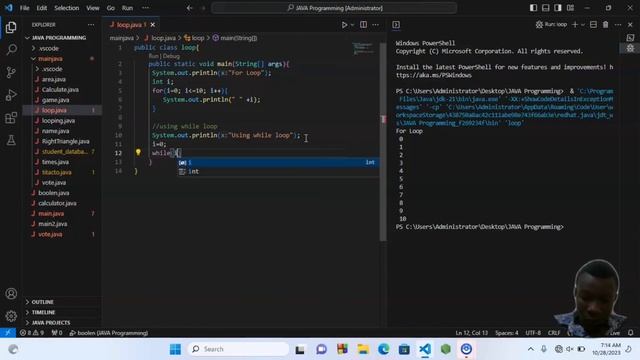This screenshot has height=360, width=640.
Task: Open new terminal profile dropdown arrow
Action: (583, 24)
